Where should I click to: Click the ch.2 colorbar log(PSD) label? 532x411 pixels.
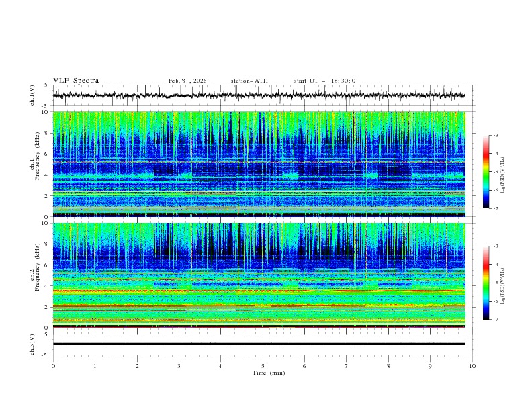tap(502, 285)
